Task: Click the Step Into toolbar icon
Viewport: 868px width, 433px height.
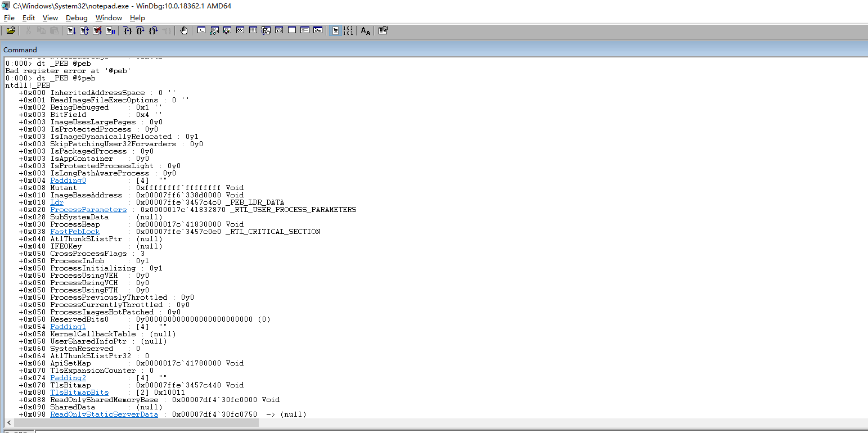Action: [x=128, y=30]
